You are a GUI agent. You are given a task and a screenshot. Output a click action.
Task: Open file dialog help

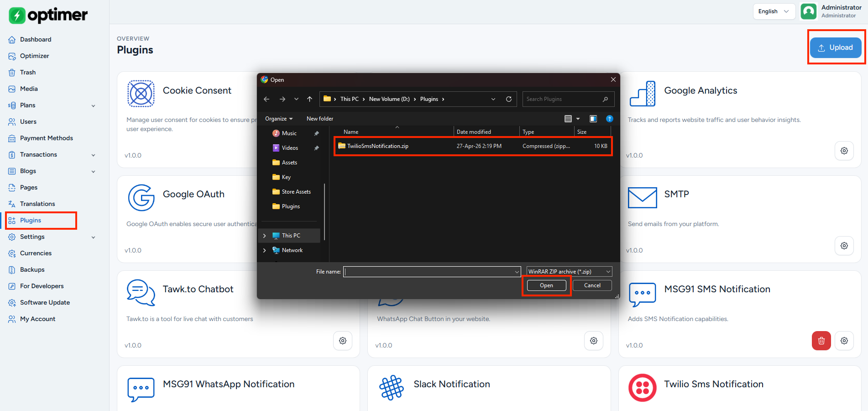(x=609, y=119)
